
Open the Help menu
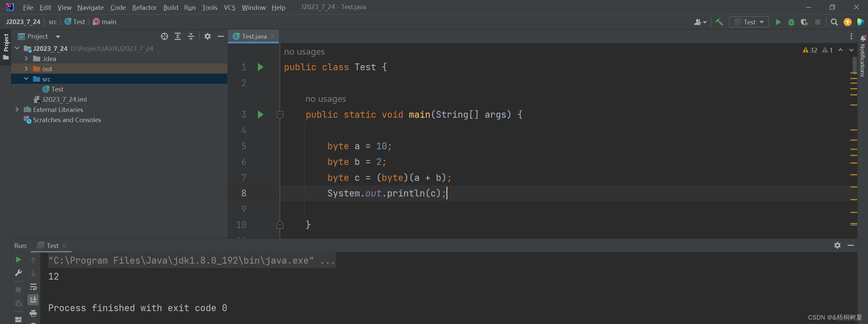tap(278, 7)
